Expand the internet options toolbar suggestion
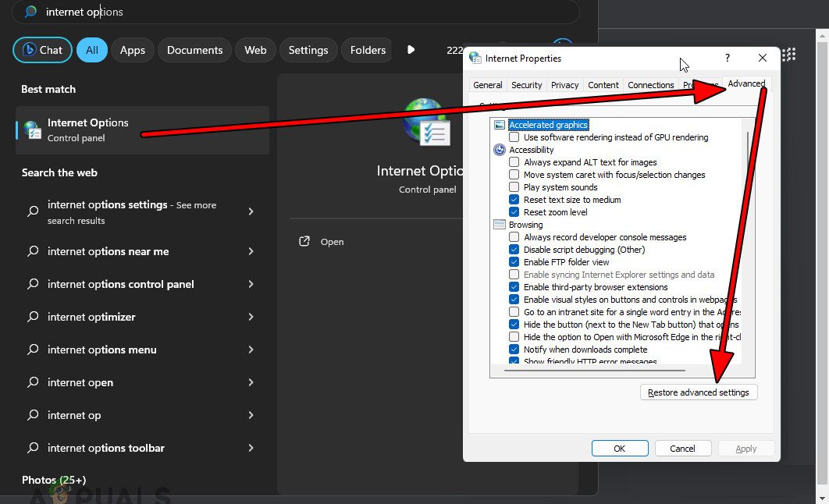The image size is (829, 504). [251, 448]
